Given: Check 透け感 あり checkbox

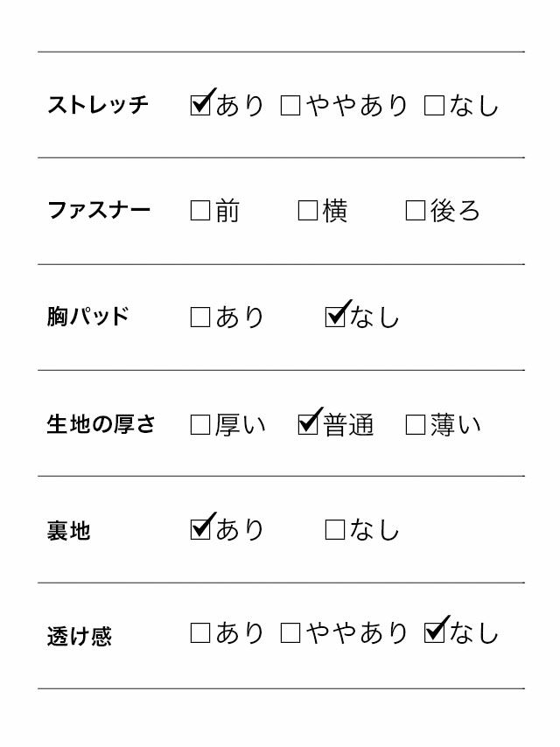Looking at the screenshot, I should 200,633.
